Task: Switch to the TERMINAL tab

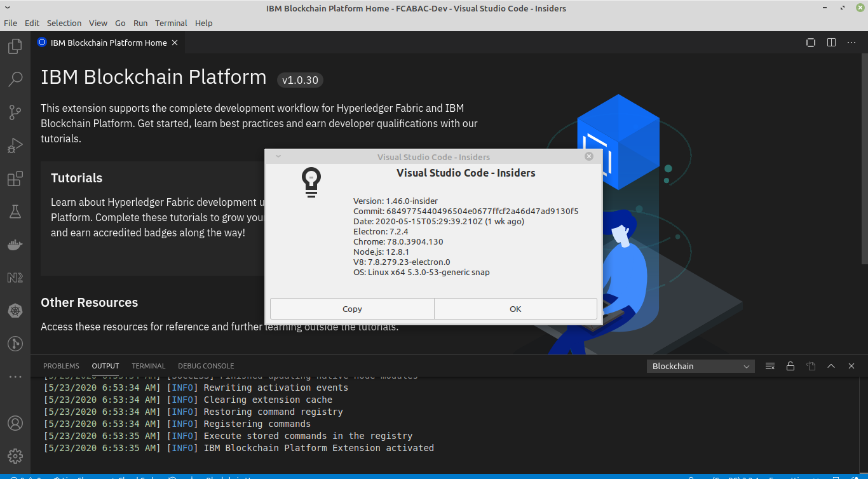Action: [148, 366]
